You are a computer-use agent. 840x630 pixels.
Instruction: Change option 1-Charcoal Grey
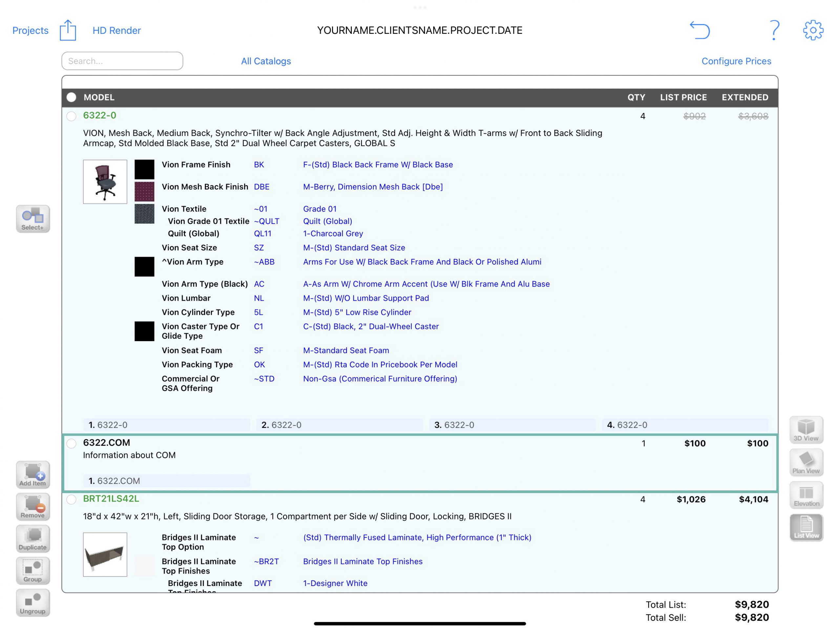click(333, 233)
